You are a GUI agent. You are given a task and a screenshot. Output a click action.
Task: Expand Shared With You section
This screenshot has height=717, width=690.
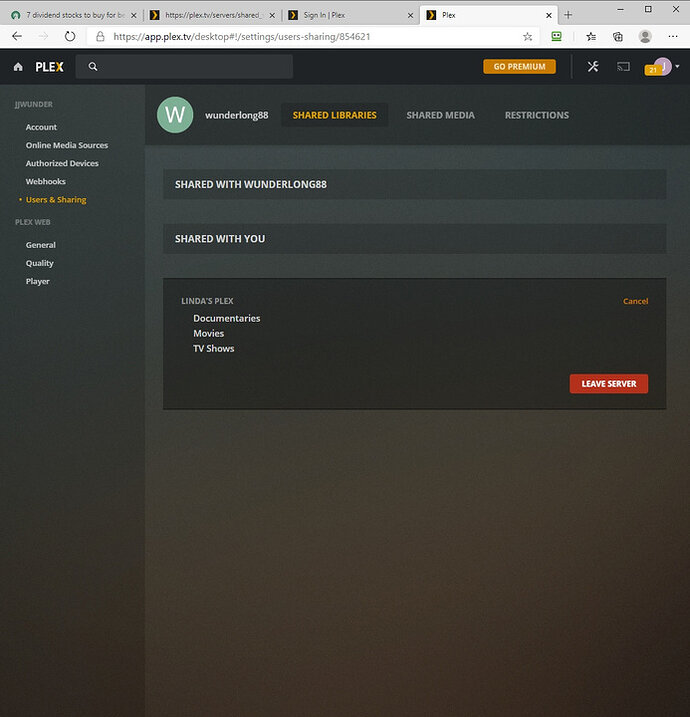[415, 239]
